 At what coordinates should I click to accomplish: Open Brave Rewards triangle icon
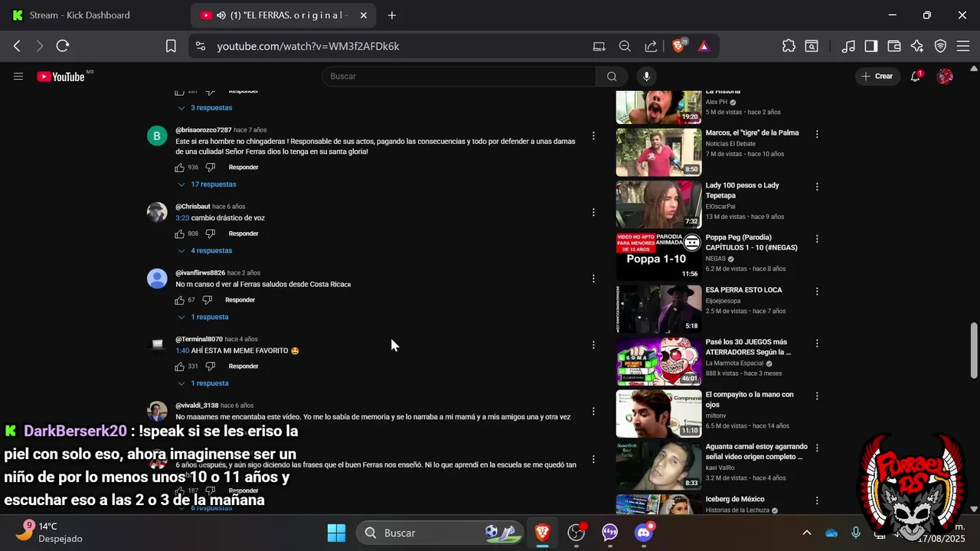pyautogui.click(x=704, y=46)
